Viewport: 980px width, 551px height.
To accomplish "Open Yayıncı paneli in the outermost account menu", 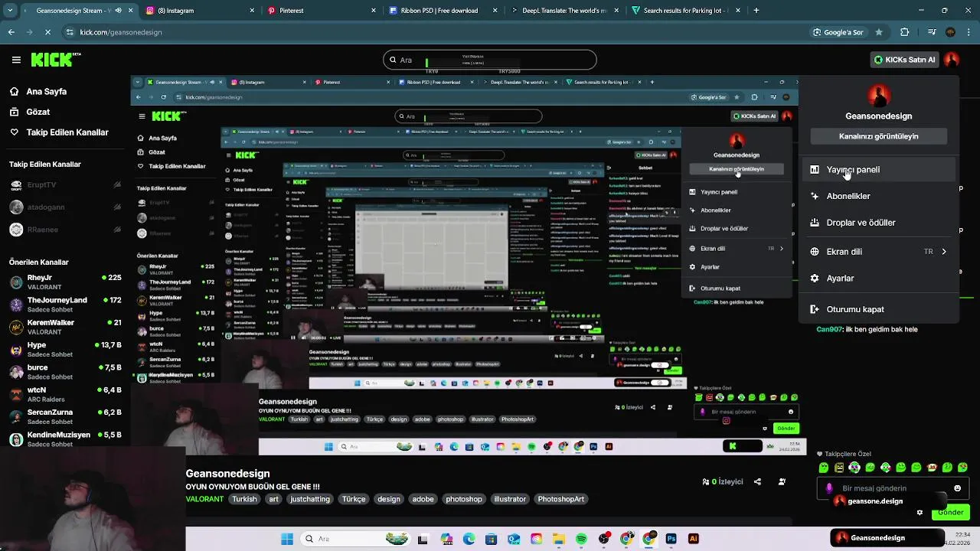I will 879,170.
